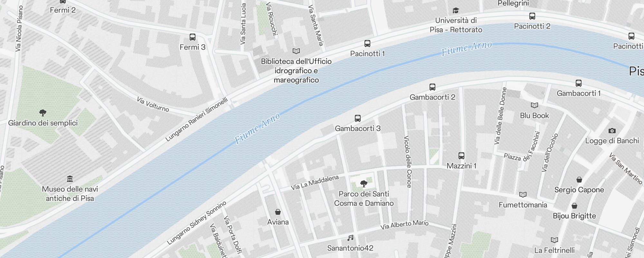Select the Mazzini 1 bus stop marker
Image resolution: width=644 pixels, height=258 pixels.
click(x=461, y=156)
